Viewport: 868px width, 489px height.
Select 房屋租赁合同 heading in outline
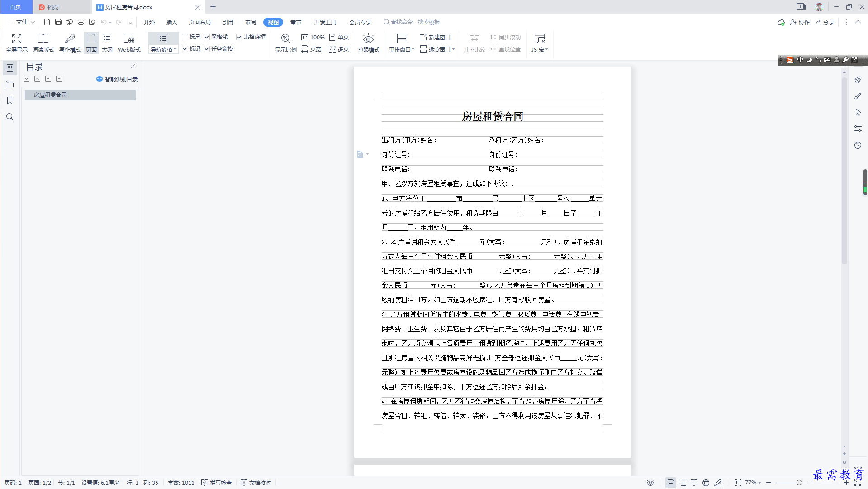point(80,95)
